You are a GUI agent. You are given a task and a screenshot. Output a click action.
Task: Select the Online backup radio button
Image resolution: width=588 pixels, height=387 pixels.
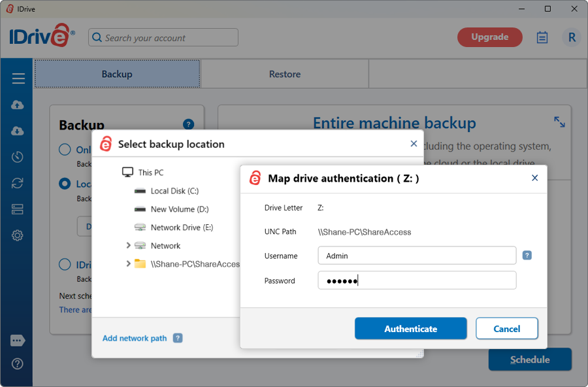point(65,150)
